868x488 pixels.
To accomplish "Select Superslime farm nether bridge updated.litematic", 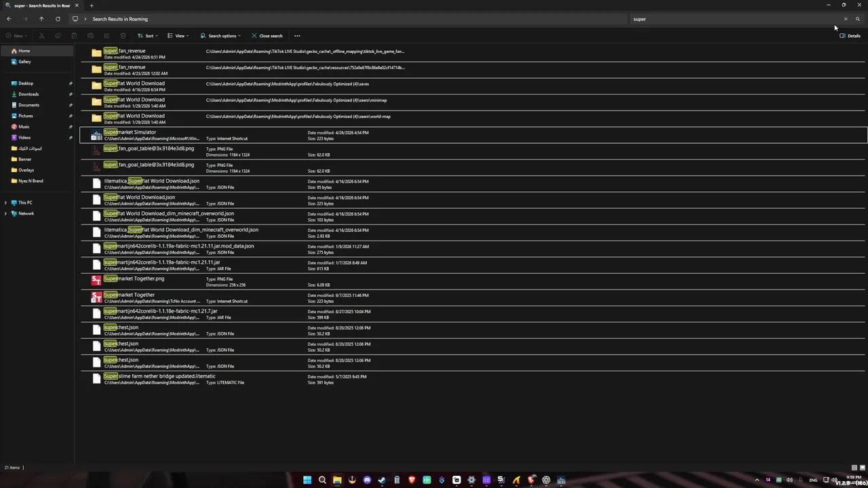I will [x=473, y=379].
